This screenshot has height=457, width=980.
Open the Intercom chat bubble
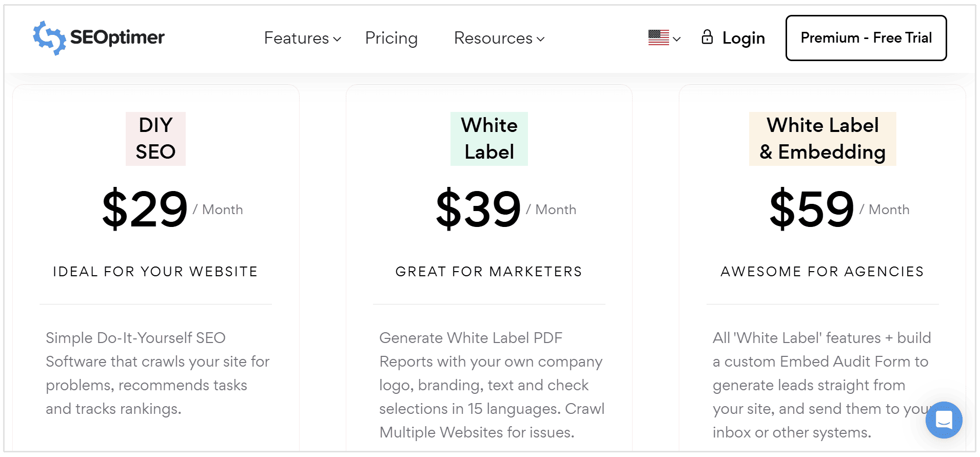coord(945,420)
